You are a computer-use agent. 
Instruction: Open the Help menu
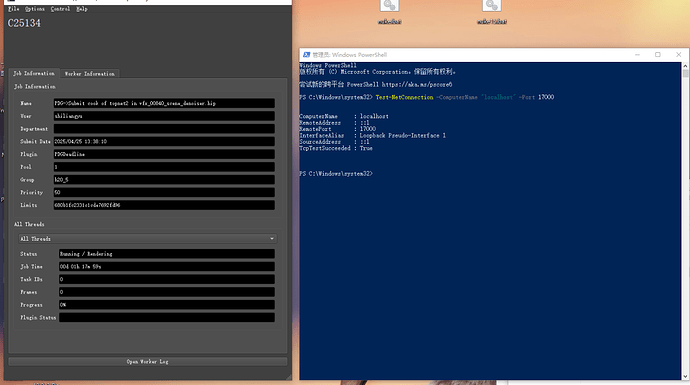pos(82,9)
